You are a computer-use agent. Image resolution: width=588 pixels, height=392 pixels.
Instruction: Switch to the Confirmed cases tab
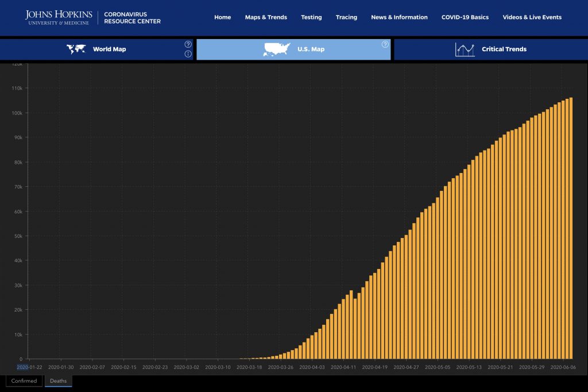pos(24,381)
